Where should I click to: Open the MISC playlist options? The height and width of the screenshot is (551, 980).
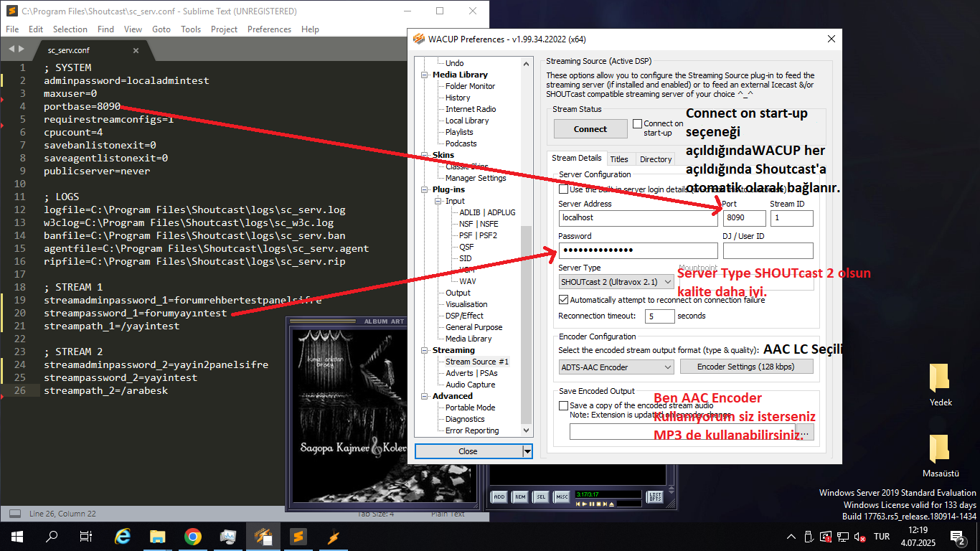(562, 496)
